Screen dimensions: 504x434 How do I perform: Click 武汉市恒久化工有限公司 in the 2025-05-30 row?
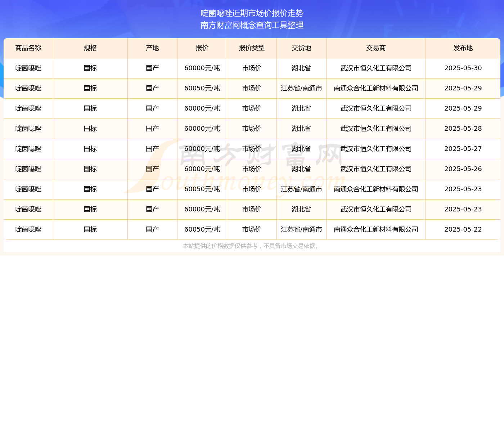pos(376,68)
